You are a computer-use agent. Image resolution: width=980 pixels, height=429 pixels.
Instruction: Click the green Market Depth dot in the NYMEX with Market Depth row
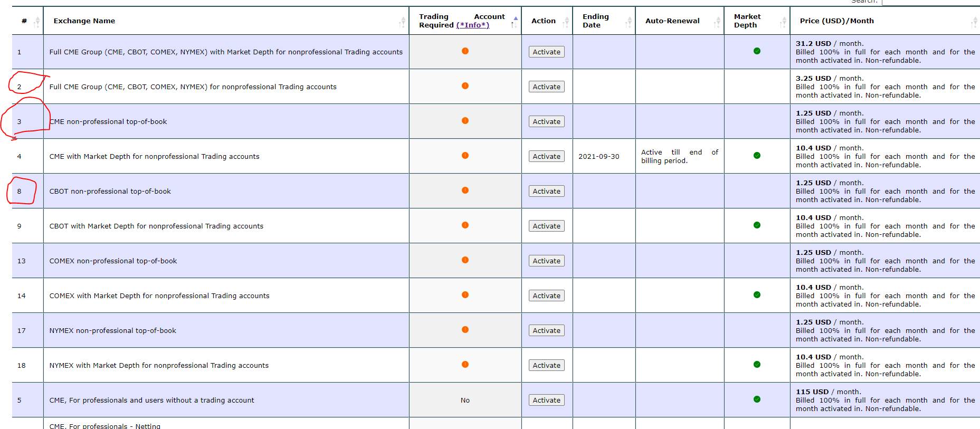[757, 365]
